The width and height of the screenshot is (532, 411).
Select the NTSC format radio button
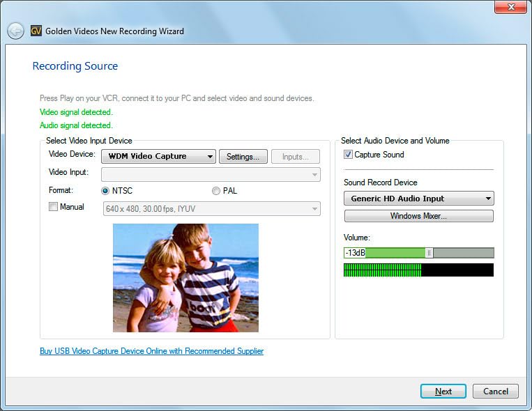pos(106,191)
